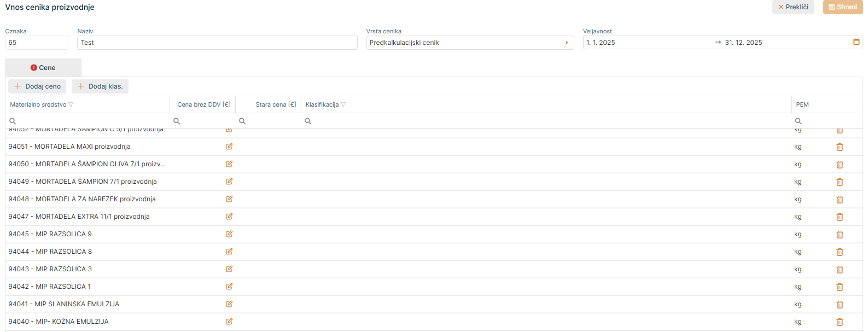The height and width of the screenshot is (332, 868).
Task: Focus the Materialno sredstvo search filter box
Action: coord(90,121)
